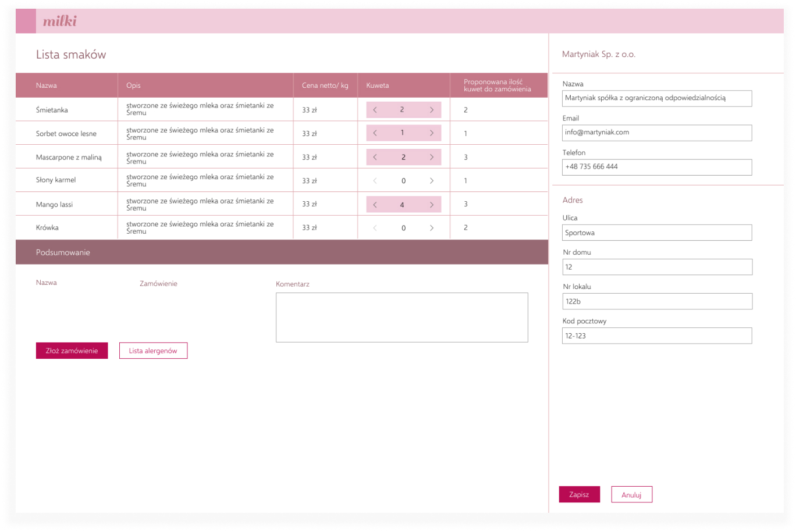The image size is (796, 532).
Task: Click the Komentarz text area
Action: (x=401, y=317)
